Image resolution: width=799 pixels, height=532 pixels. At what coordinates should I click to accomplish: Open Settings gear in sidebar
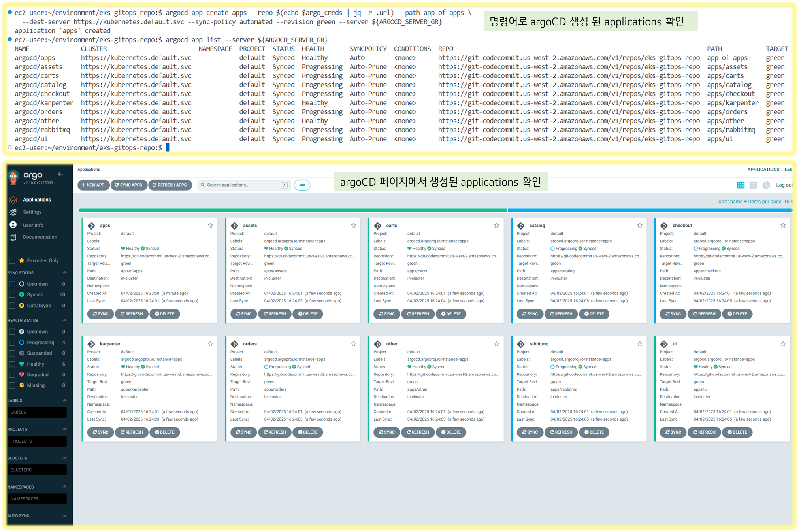pos(32,212)
